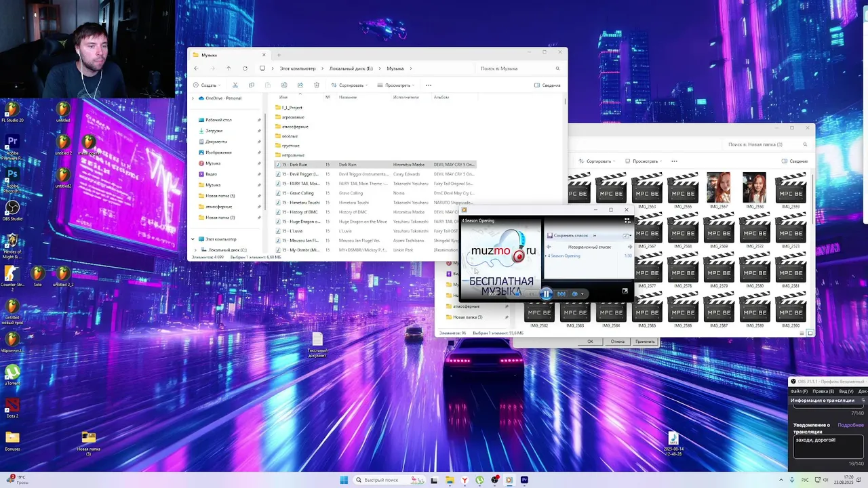Click the Windows Start button on taskbar
868x488 pixels.
pyautogui.click(x=344, y=480)
